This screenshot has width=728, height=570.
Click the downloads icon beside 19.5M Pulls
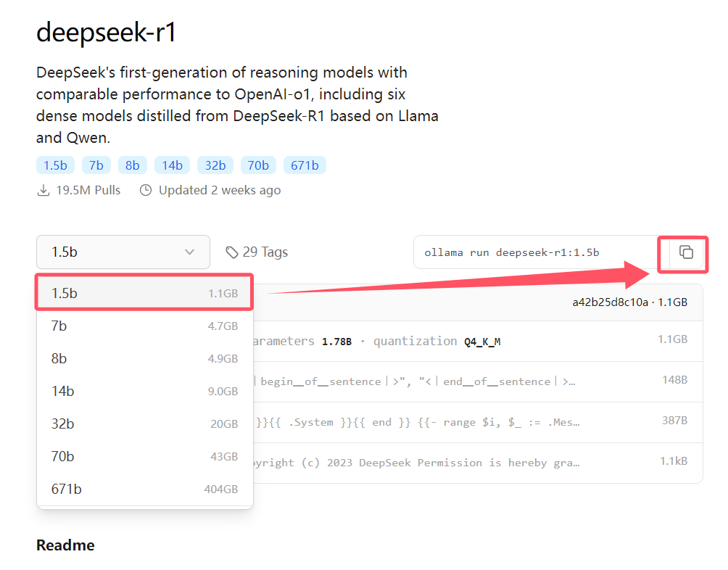point(42,189)
